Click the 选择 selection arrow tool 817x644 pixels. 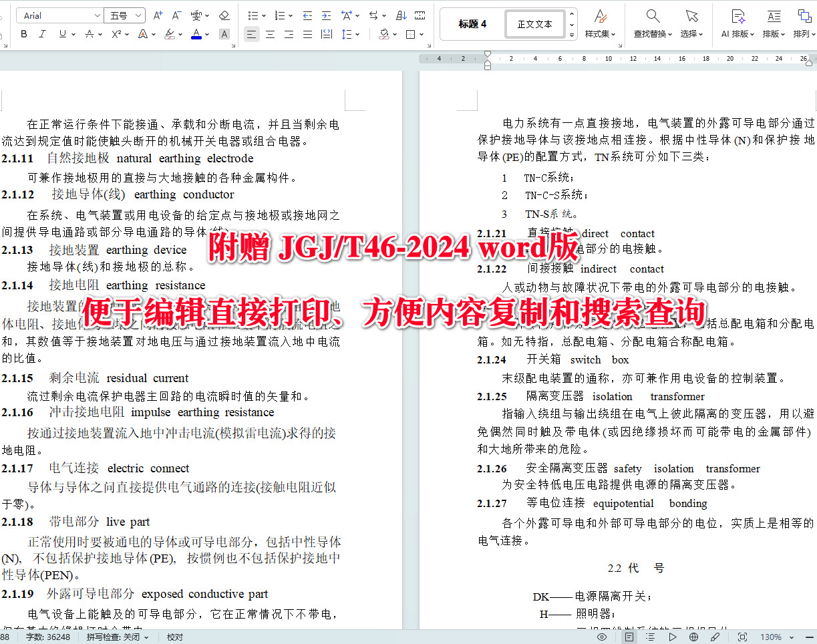tap(692, 23)
